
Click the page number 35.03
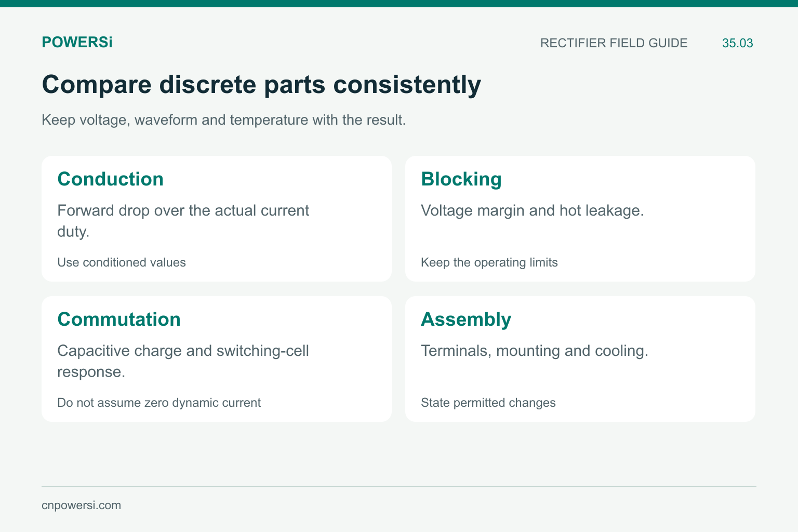[x=737, y=43]
